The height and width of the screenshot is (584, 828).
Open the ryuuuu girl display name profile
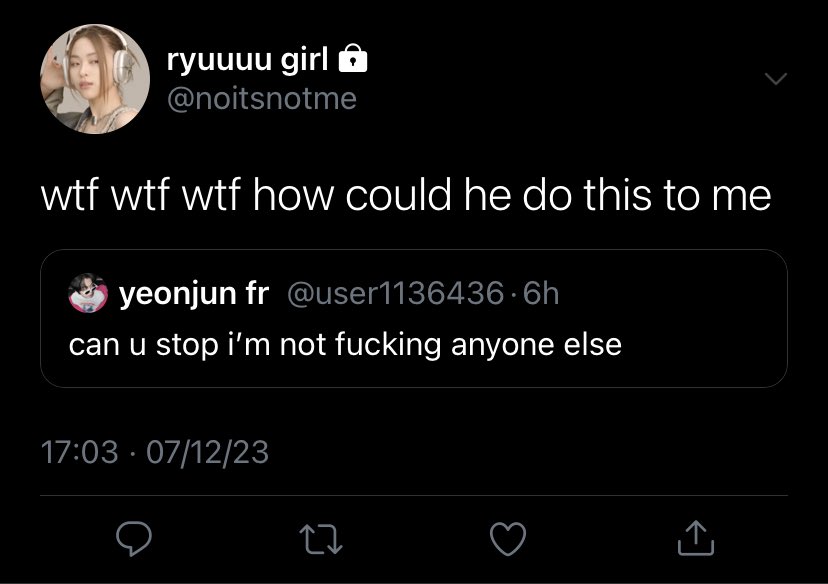(x=248, y=59)
